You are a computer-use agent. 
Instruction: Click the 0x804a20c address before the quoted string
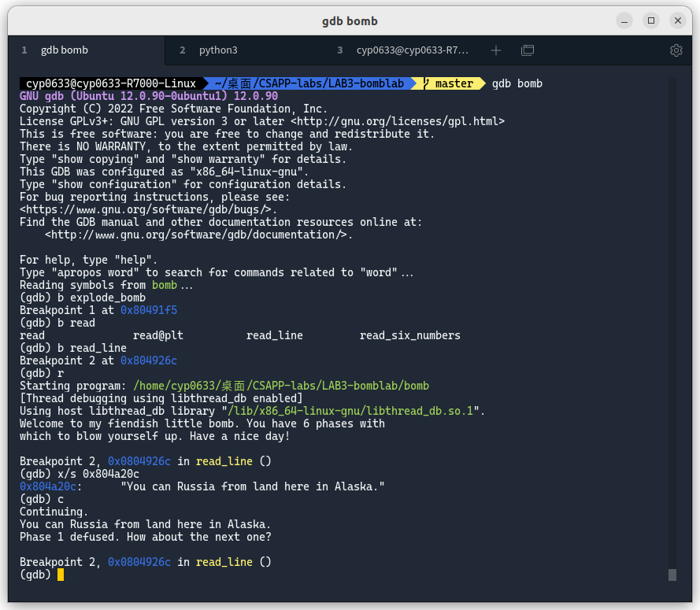tap(48, 487)
